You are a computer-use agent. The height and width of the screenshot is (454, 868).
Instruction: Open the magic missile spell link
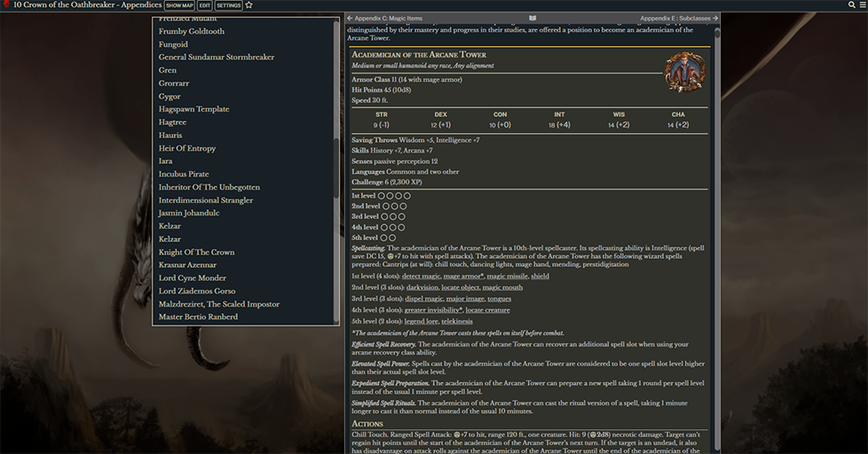[x=506, y=276]
